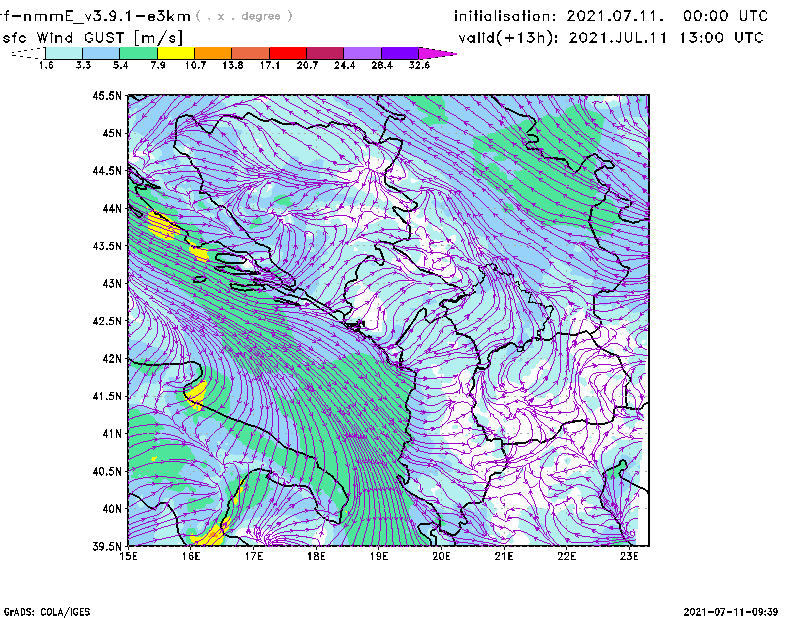This screenshot has width=800, height=618.
Task: Click the 42.5N latitude axis label
Action: click(107, 321)
